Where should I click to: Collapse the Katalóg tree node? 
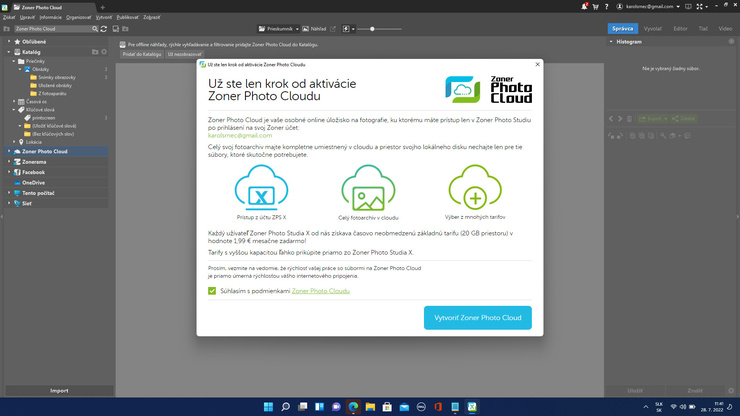[x=9, y=52]
